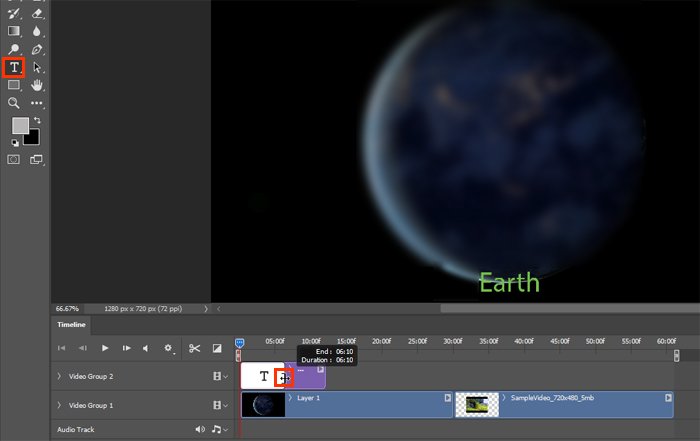The height and width of the screenshot is (441, 700).
Task: Open playback settings gear menu
Action: (x=169, y=348)
